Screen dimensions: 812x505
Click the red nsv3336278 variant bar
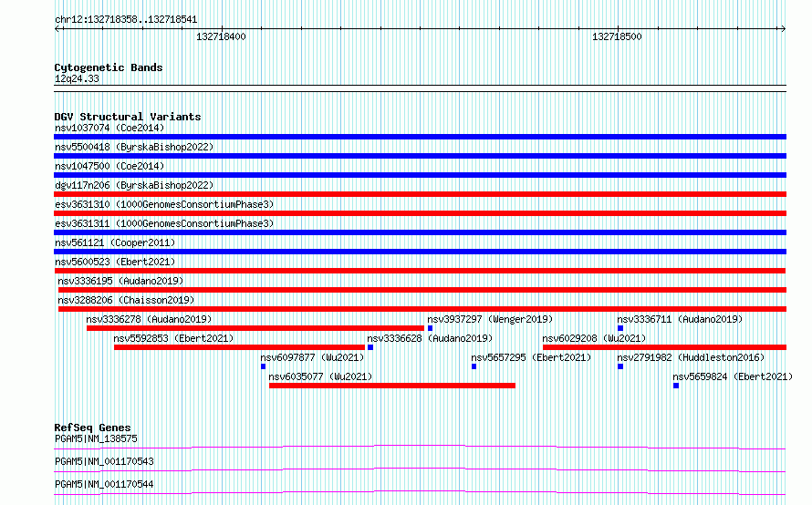point(255,328)
